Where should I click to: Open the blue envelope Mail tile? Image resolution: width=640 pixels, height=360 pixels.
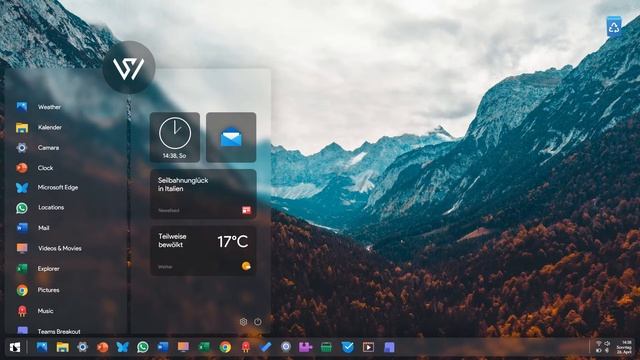coord(231,137)
